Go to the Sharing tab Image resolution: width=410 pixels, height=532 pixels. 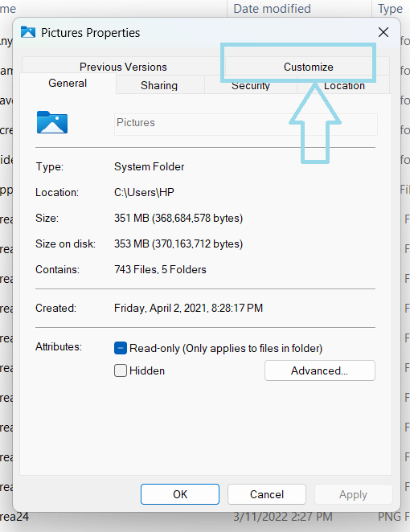point(159,85)
